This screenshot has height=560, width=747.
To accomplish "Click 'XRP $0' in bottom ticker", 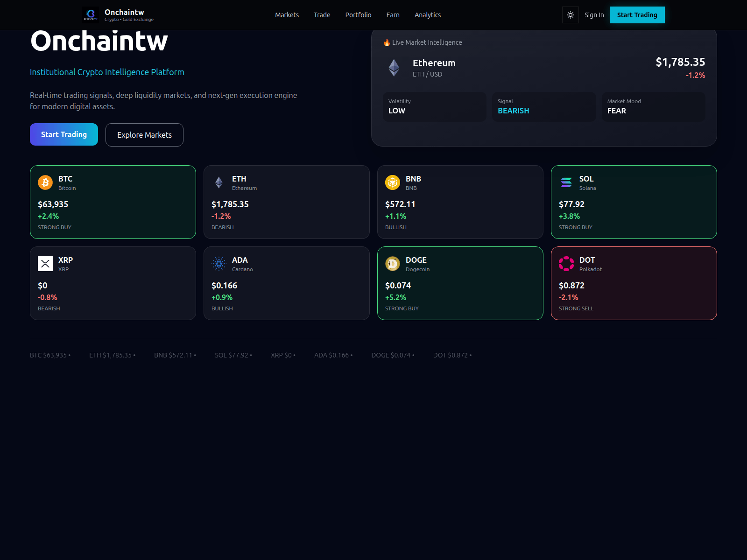I will (x=281, y=355).
